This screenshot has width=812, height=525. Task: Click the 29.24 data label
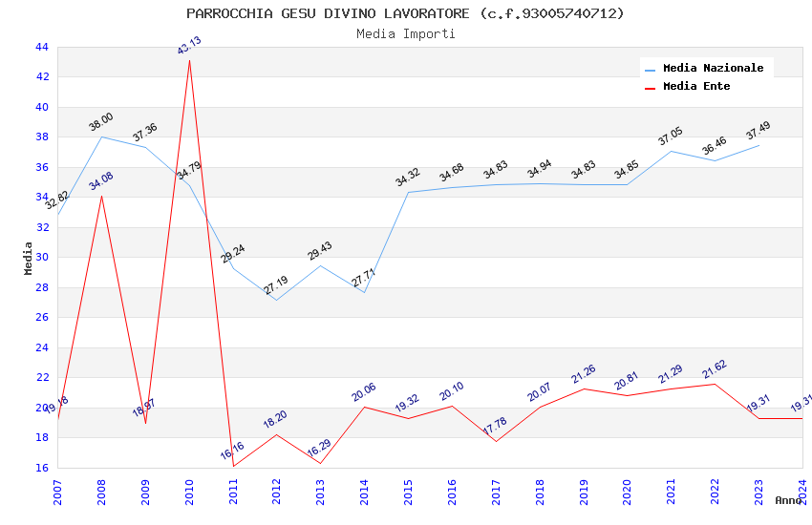coord(232,254)
